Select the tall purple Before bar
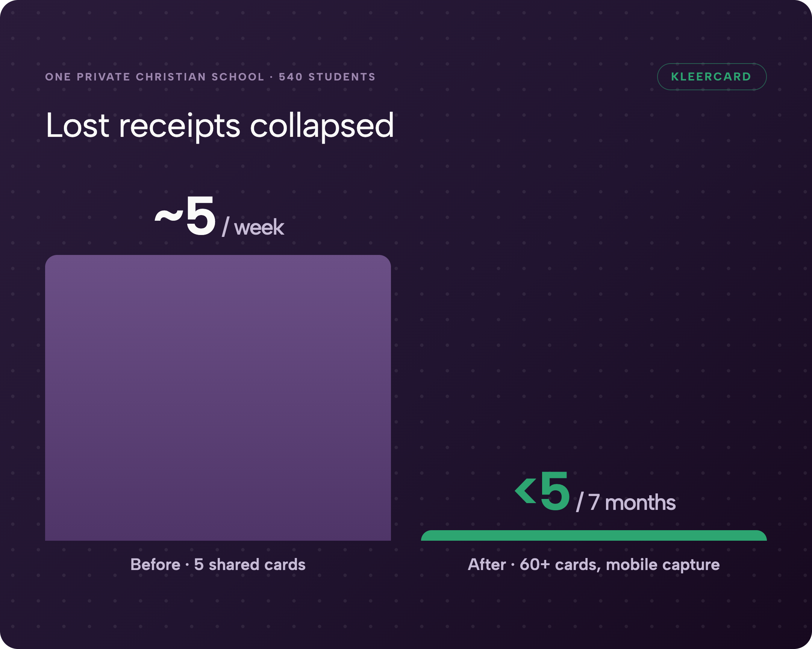812x649 pixels. (x=218, y=398)
